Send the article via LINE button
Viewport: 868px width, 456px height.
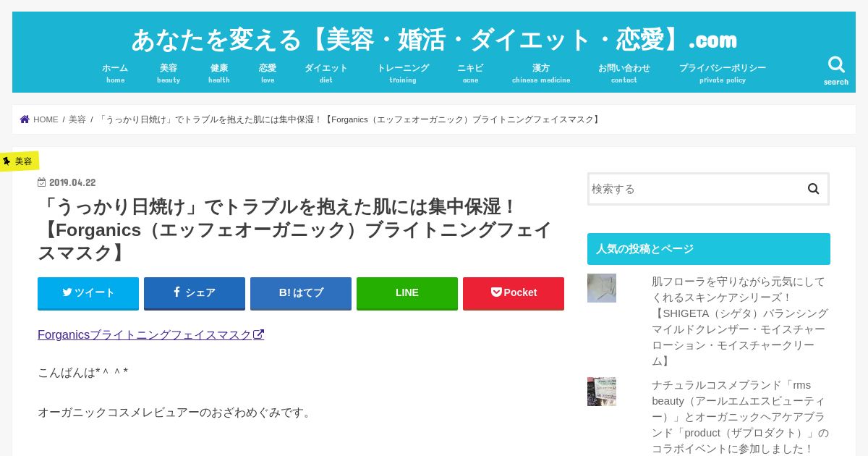click(x=407, y=293)
